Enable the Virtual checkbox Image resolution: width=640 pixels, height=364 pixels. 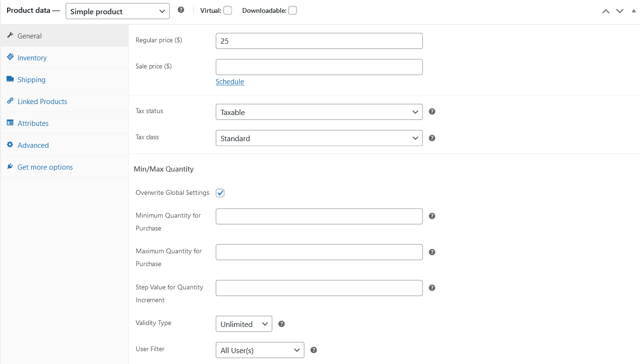point(227,10)
